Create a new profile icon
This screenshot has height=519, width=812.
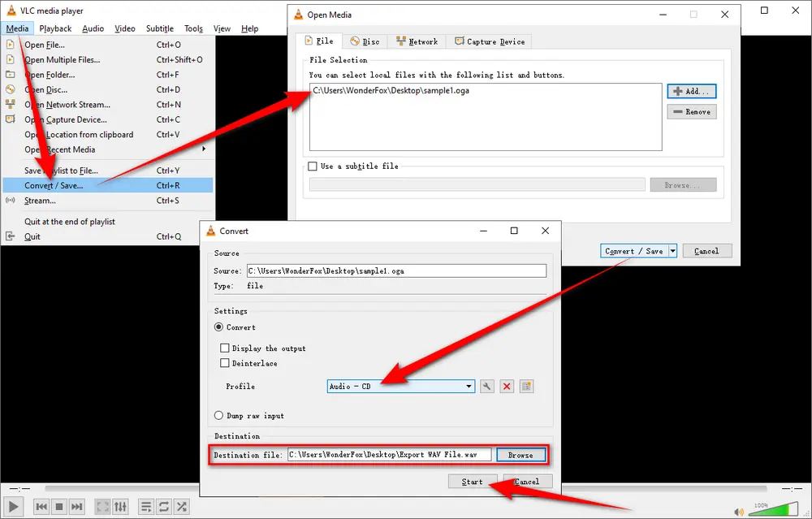click(527, 387)
